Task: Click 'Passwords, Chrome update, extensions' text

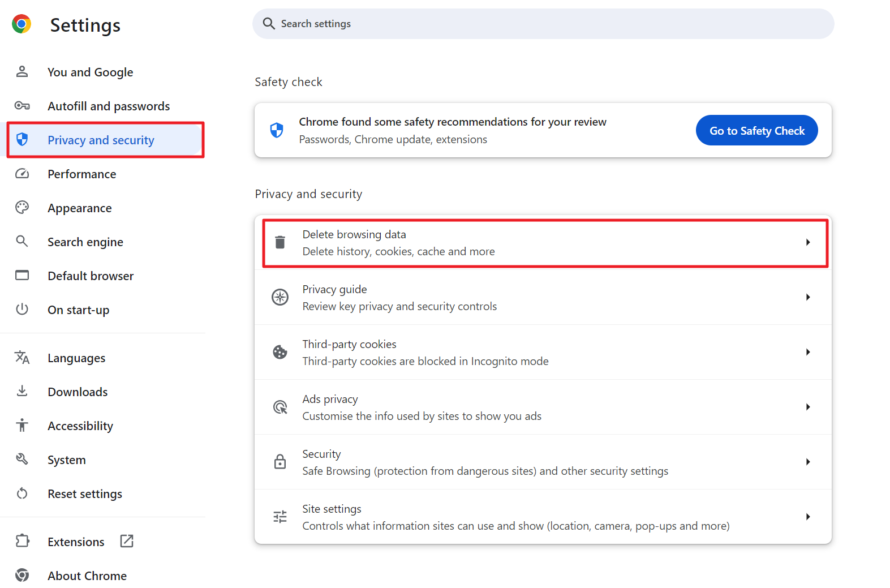Action: pyautogui.click(x=393, y=139)
